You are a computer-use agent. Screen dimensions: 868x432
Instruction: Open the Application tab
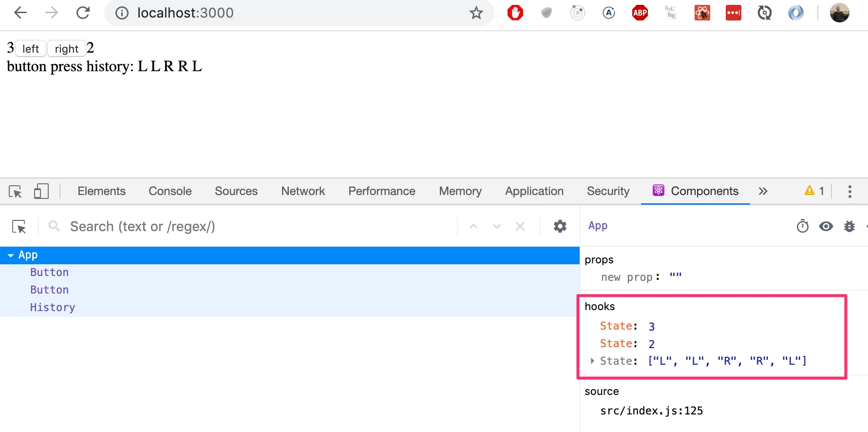point(534,191)
